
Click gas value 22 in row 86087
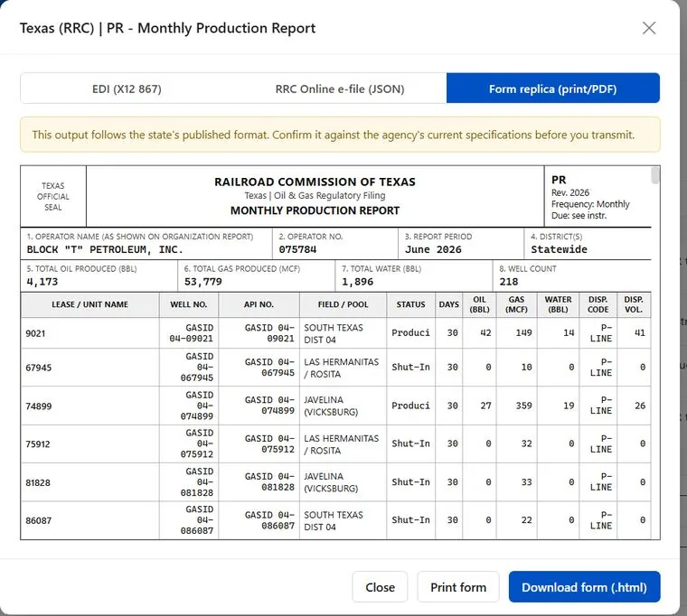[527, 520]
